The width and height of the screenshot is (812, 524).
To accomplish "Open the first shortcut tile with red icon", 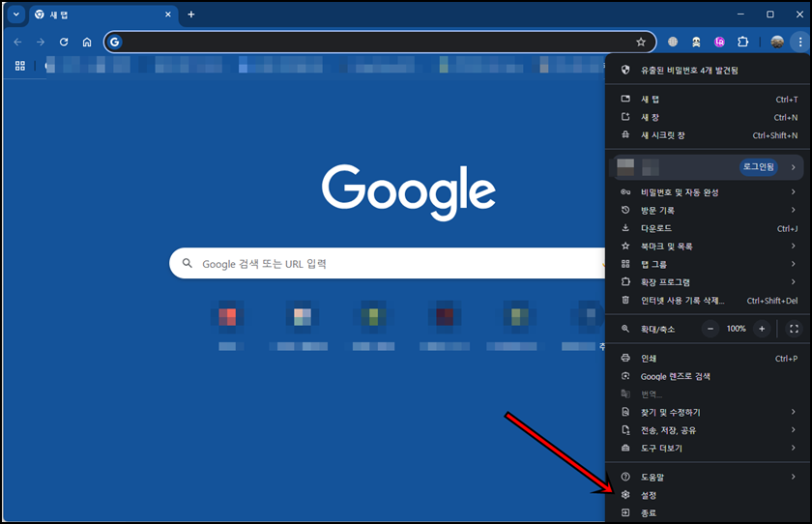I will pos(227,316).
